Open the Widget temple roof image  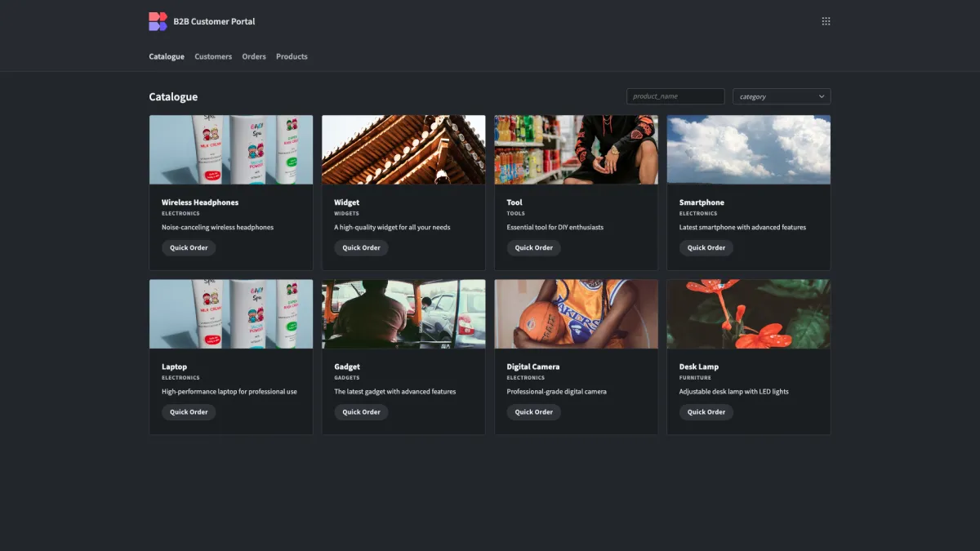pos(403,149)
